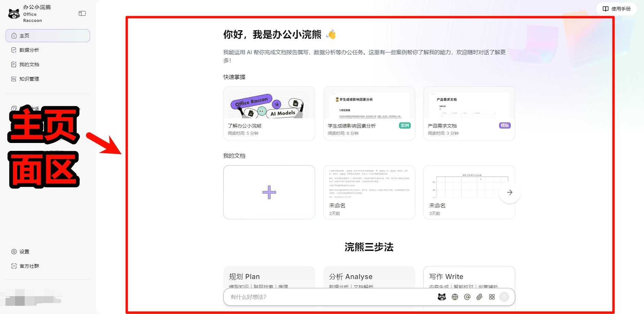Select the raccoon model icon in the input bar
The width and height of the screenshot is (644, 314).
tap(442, 297)
